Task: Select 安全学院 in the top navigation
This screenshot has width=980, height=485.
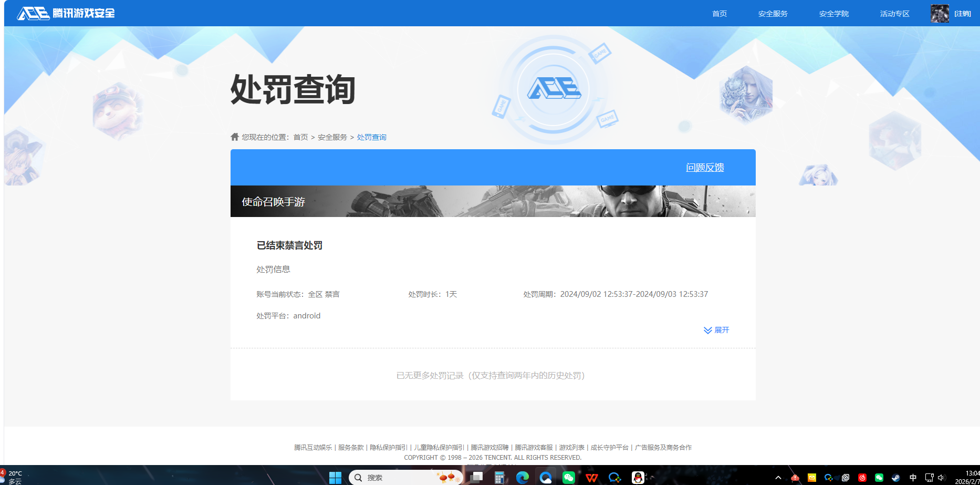Action: pos(833,14)
